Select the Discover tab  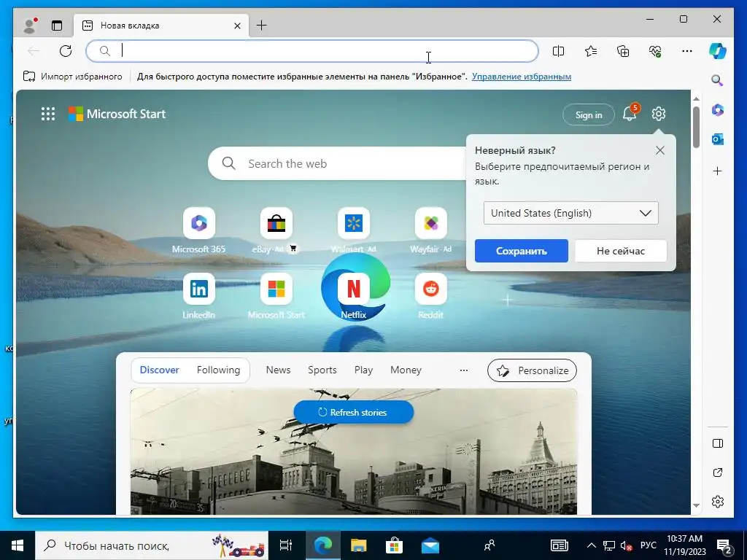159,370
